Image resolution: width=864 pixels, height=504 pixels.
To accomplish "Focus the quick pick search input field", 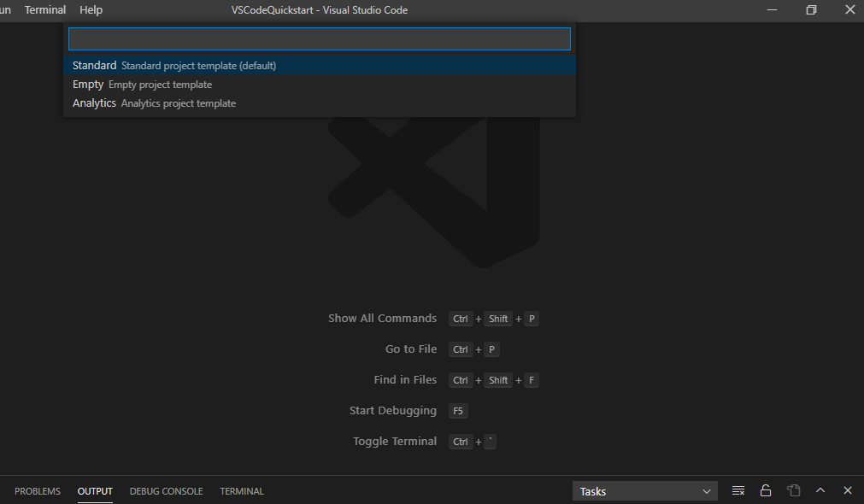I will click(319, 39).
